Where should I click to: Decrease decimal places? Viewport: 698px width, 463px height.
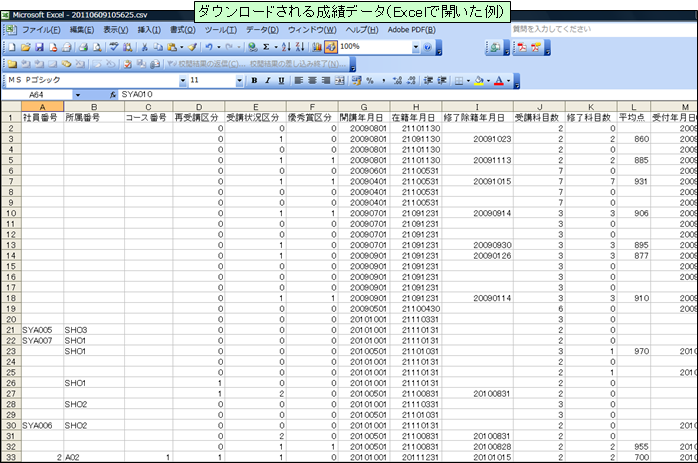(411, 81)
